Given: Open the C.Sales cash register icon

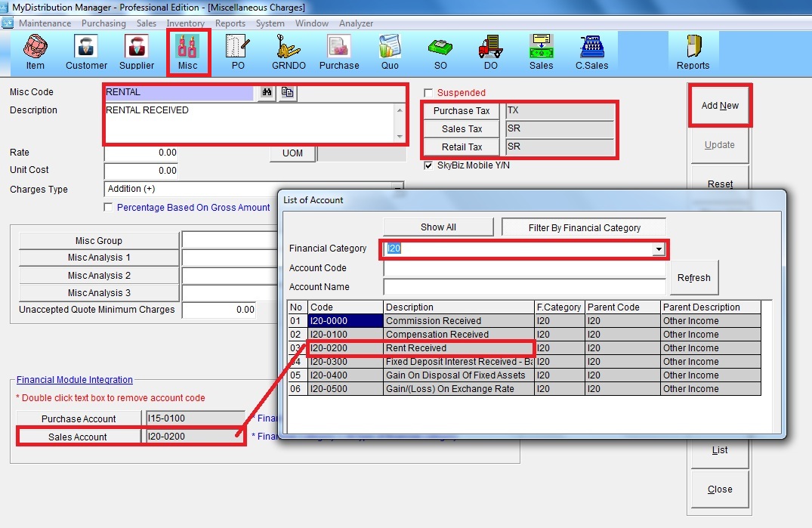Looking at the screenshot, I should coord(592,51).
